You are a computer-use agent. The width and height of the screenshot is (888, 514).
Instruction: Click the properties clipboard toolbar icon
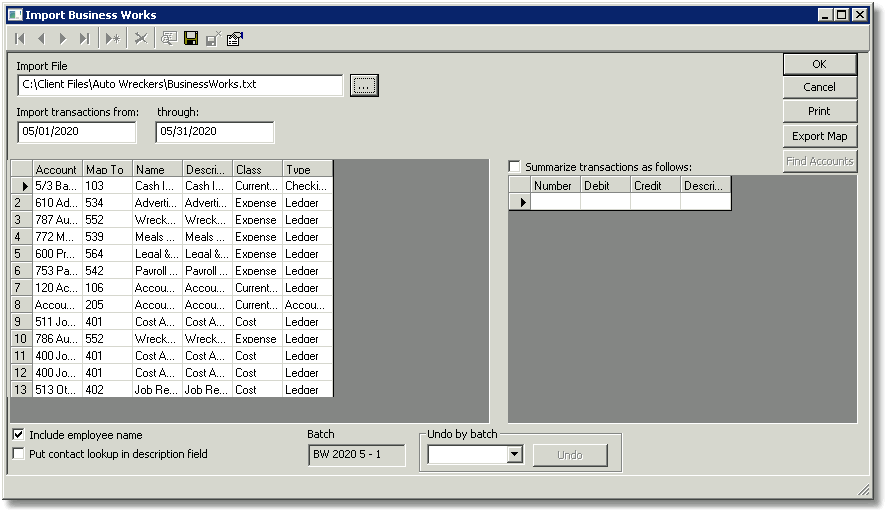(235, 38)
